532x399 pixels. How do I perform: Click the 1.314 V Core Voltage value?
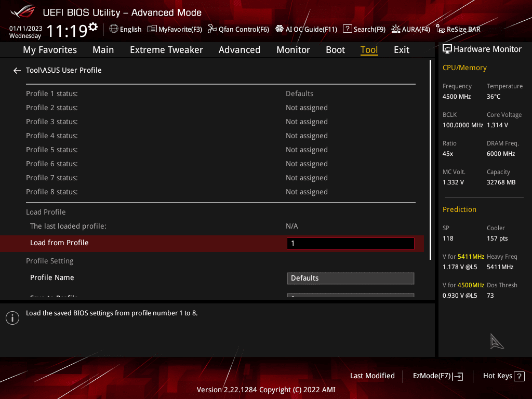[x=497, y=125]
